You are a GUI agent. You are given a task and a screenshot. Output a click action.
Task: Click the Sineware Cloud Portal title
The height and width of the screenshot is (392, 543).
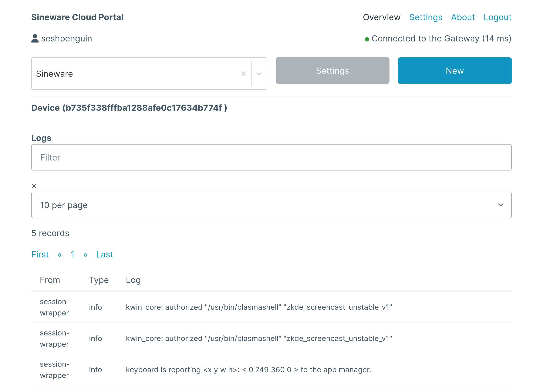(77, 17)
